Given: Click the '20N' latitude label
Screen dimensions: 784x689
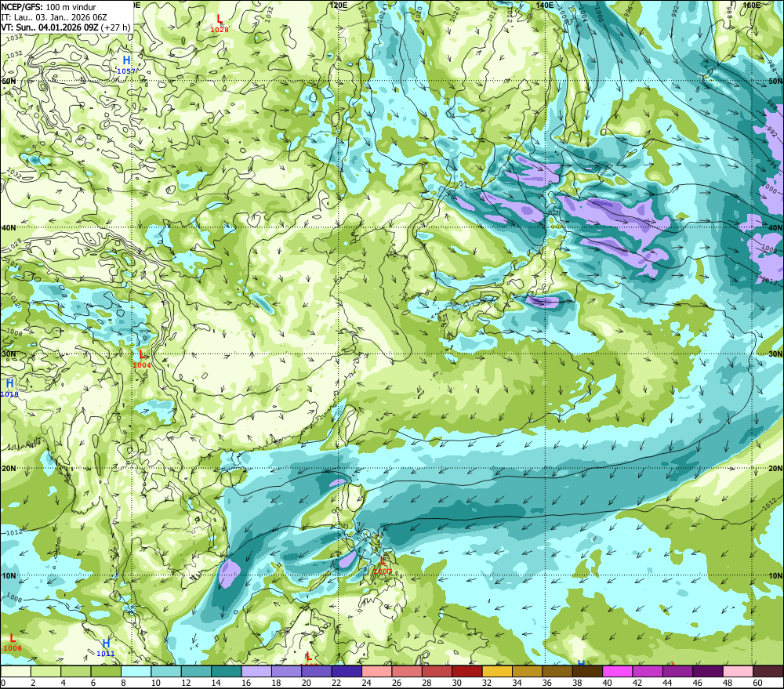Looking at the screenshot, I should click(775, 469).
